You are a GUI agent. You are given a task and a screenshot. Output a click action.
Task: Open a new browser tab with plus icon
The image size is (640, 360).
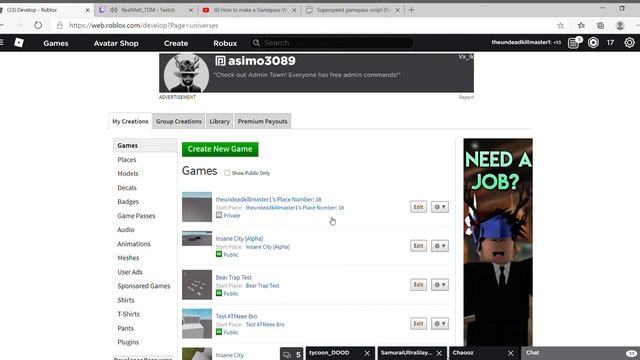(x=411, y=10)
